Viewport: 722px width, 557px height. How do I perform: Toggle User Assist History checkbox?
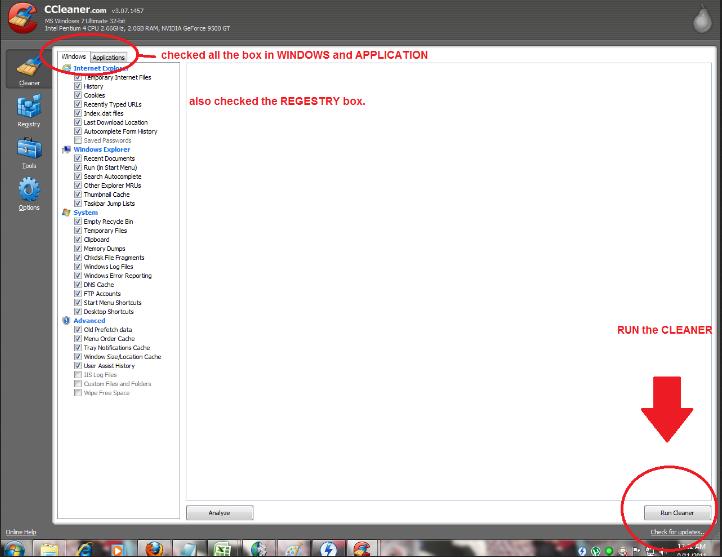[78, 366]
